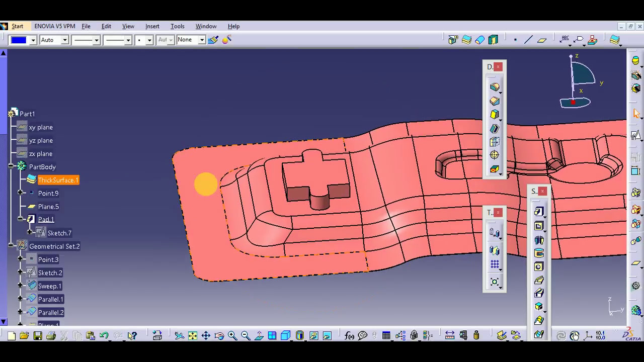Click the Normal View icon
Image resolution: width=644 pixels, height=362 pixels.
coord(259,336)
